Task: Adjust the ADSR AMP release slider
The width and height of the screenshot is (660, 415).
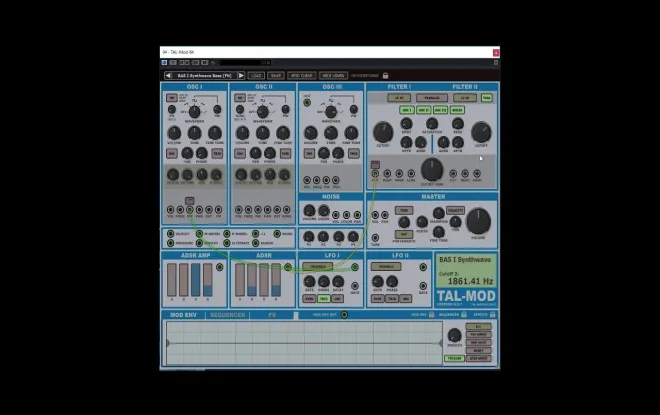Action: 208,280
